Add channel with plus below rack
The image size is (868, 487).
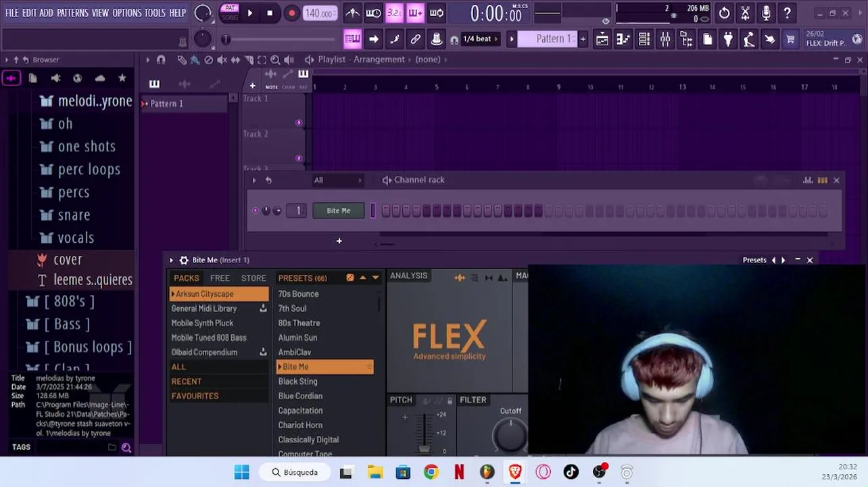pyautogui.click(x=339, y=241)
